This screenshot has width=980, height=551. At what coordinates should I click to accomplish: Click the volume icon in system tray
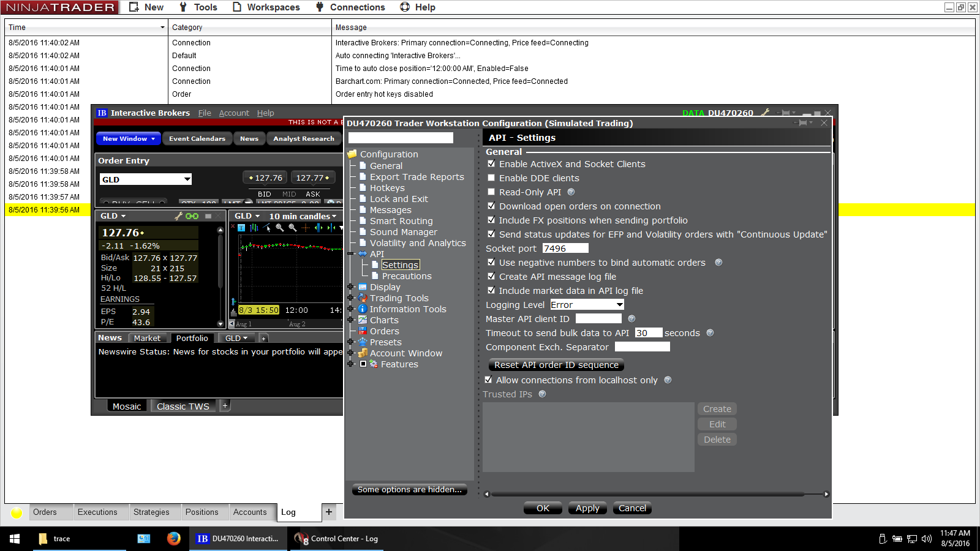[927, 539]
